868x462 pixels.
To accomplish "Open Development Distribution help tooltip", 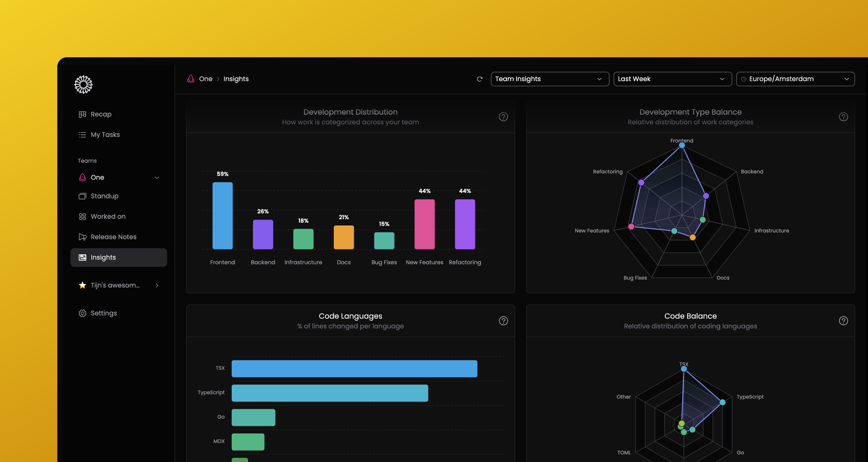I will (x=503, y=117).
